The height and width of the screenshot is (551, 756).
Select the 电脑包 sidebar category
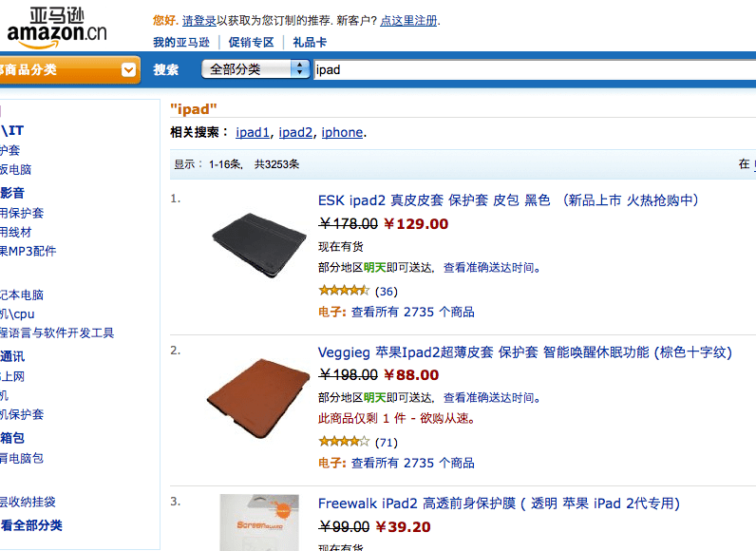coord(21,458)
